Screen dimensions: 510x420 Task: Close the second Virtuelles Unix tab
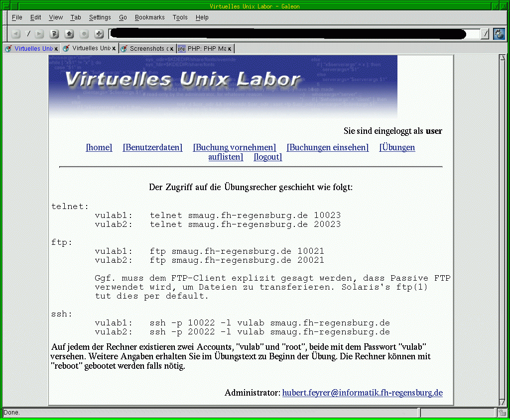pyautogui.click(x=114, y=48)
